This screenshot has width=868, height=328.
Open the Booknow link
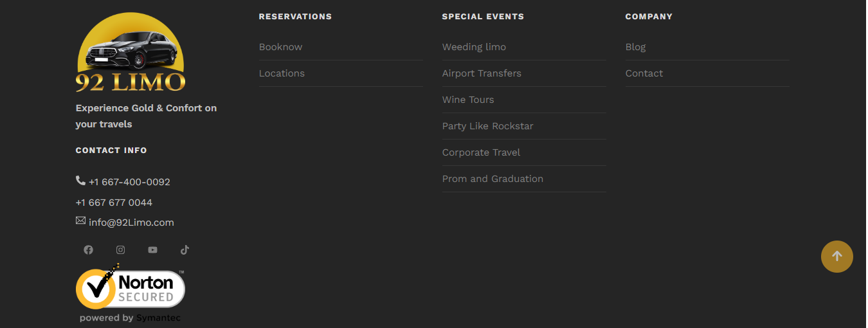click(280, 47)
